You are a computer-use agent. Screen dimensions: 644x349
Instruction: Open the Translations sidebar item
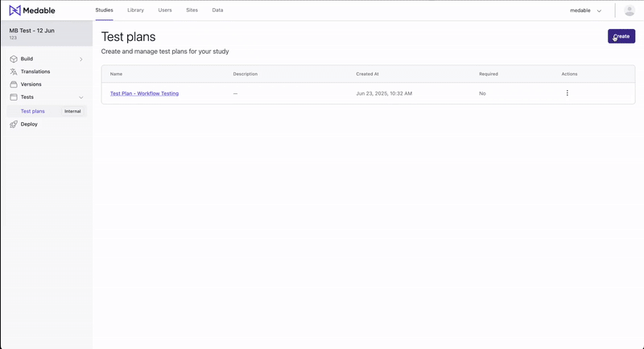tap(35, 72)
